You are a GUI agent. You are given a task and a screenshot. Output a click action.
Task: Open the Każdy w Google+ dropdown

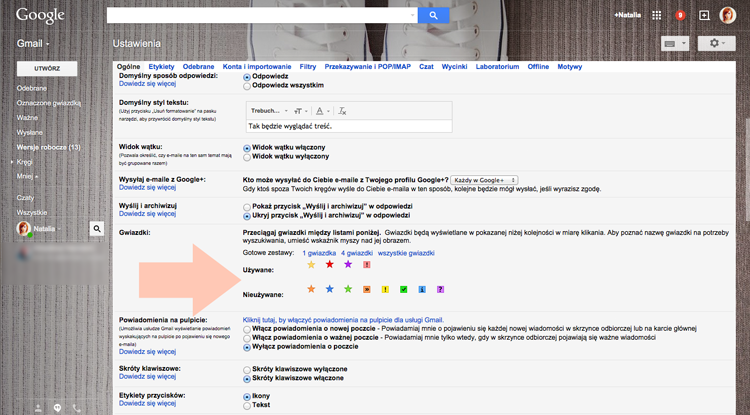tap(485, 180)
